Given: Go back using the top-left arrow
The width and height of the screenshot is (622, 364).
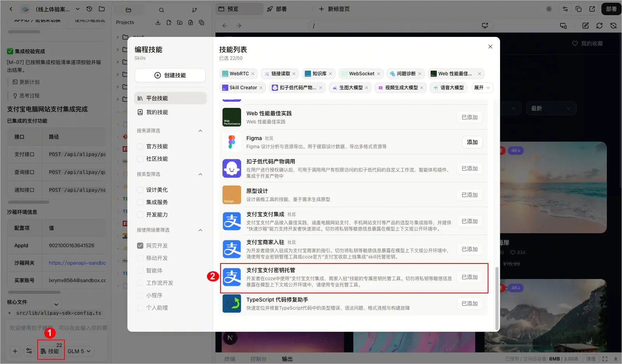Looking at the screenshot, I should tap(11, 9).
